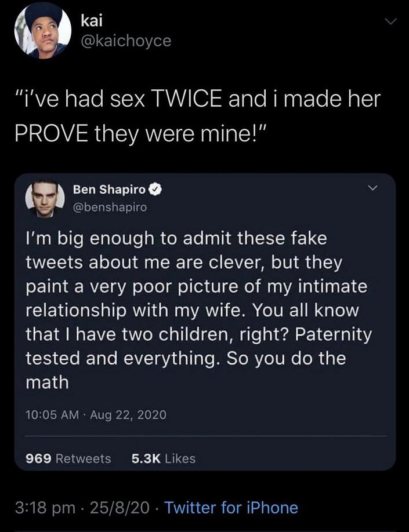Click the word 'math' ending the quoted tweet

pyautogui.click(x=47, y=383)
